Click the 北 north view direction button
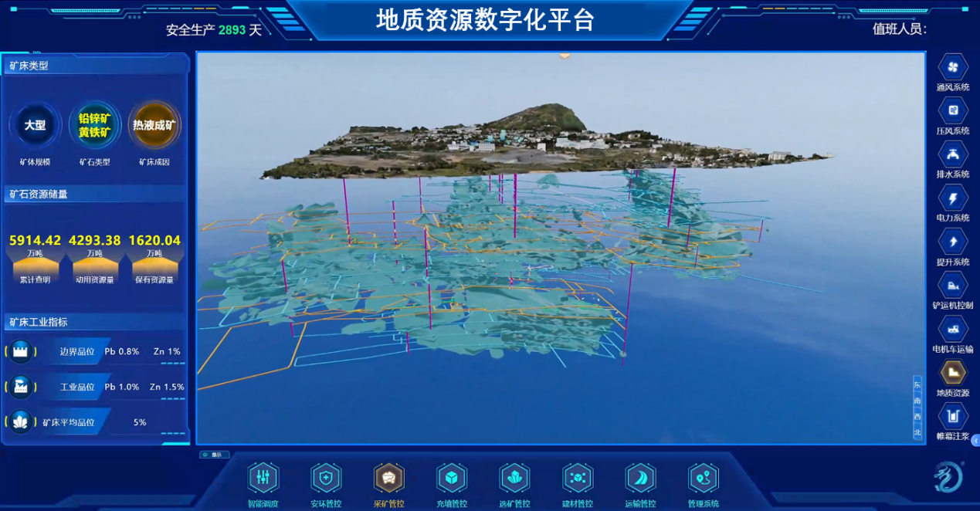980x511 pixels. point(917,432)
